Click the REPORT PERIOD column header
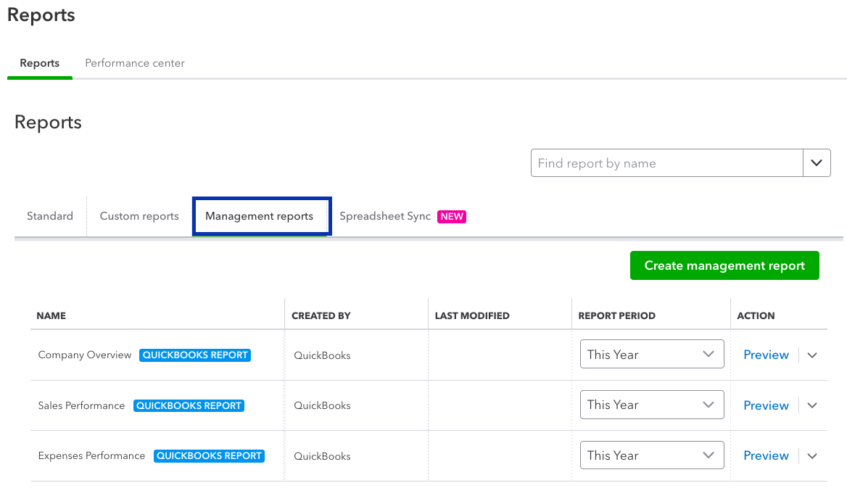Viewport: 847px width, 504px height. coord(617,316)
